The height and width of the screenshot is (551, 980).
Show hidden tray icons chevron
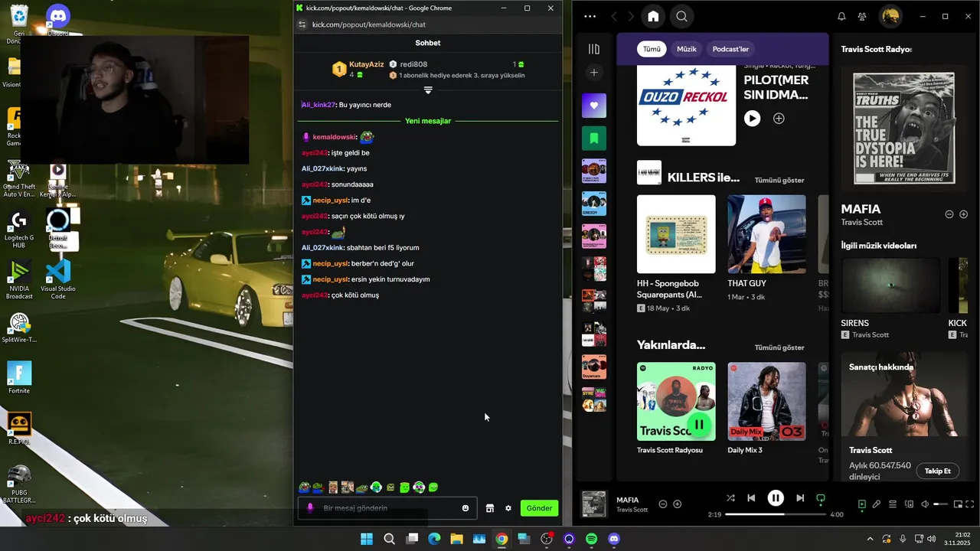pos(870,539)
